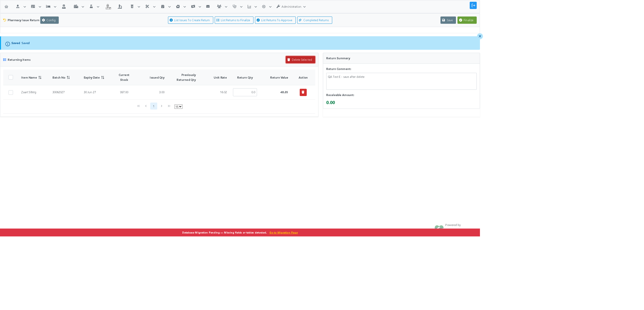Open List Returns To Approve
Image resolution: width=644 pixels, height=310 pixels.
click(x=275, y=20)
